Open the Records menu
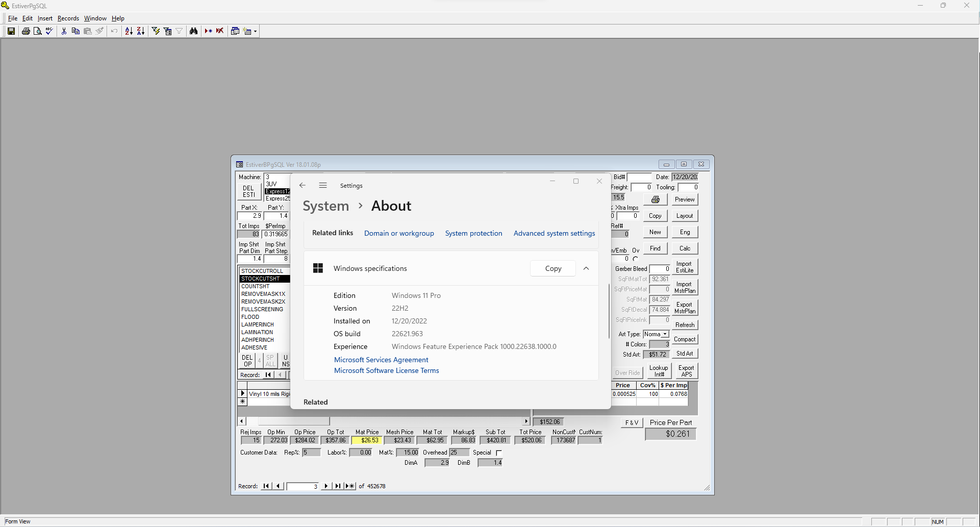Viewport: 980px width, 527px height. pyautogui.click(x=68, y=18)
